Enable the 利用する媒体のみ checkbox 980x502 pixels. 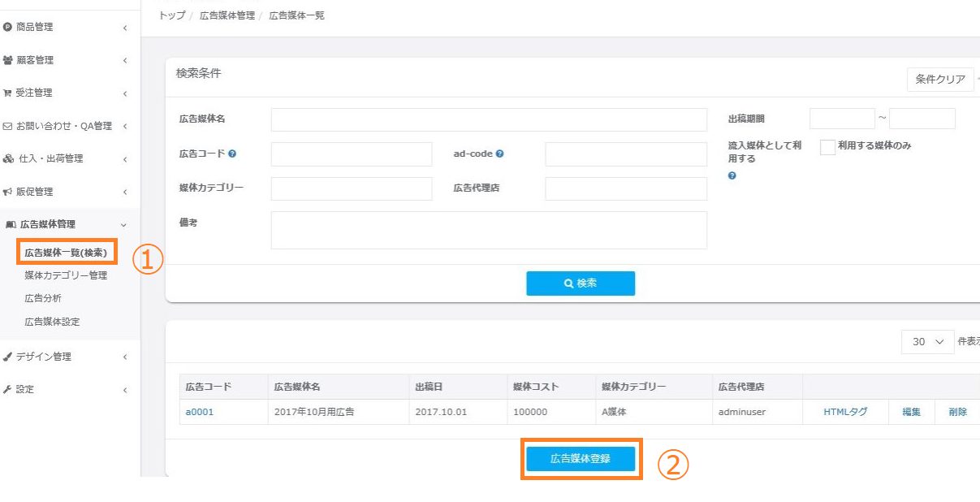tap(827, 147)
